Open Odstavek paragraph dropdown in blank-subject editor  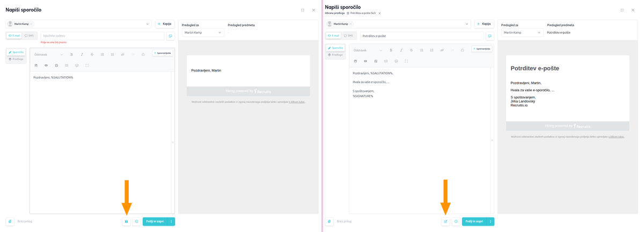point(48,54)
